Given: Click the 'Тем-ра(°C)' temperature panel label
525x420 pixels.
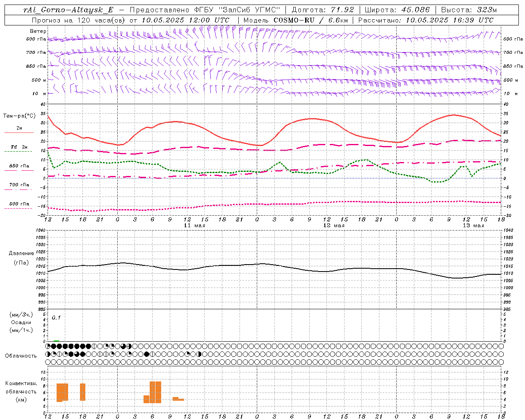Looking at the screenshot, I should click(x=19, y=116).
